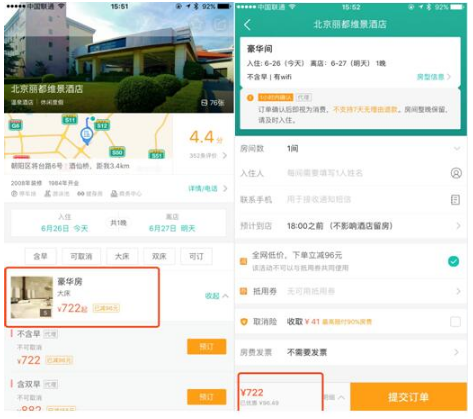Tap the back arrow on the order page
Screen dimensions: 473x419
pos(247,25)
